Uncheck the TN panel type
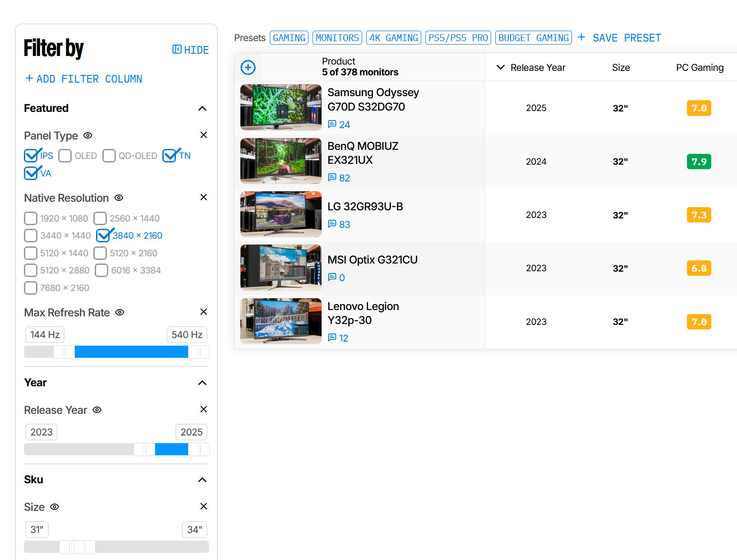Screen dimensions: 737x560 coord(170,156)
